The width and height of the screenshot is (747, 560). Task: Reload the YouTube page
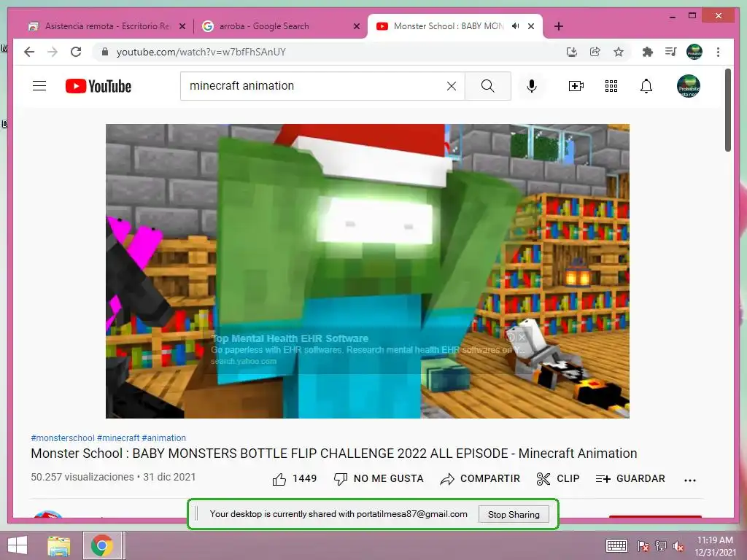click(x=76, y=52)
